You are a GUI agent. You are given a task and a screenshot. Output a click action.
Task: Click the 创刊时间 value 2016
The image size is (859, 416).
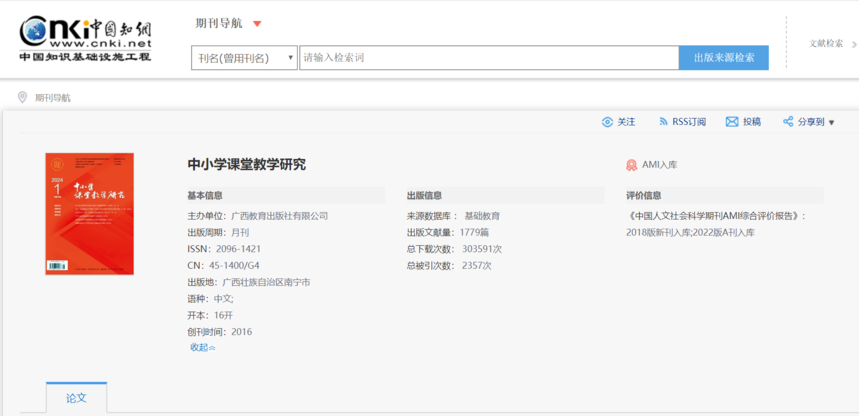click(242, 332)
